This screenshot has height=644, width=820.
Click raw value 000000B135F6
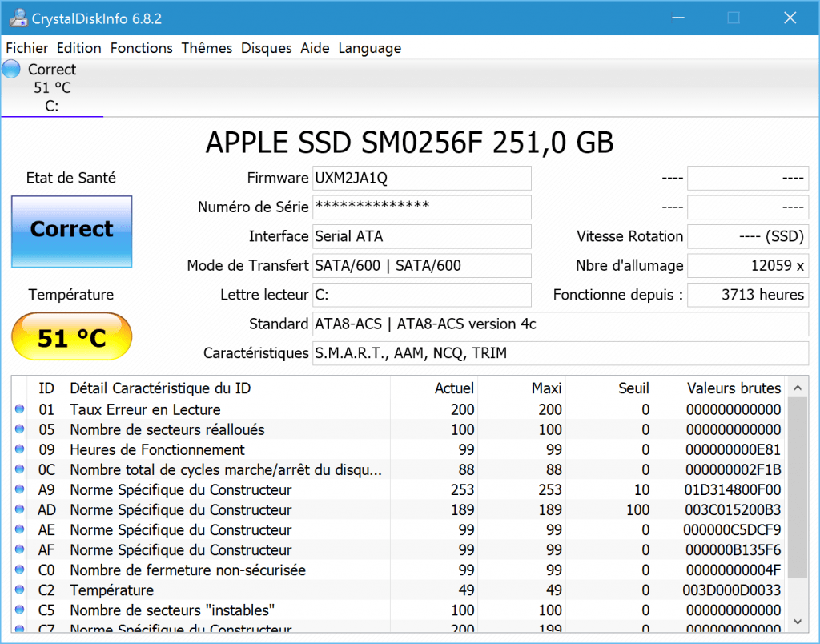click(x=732, y=549)
